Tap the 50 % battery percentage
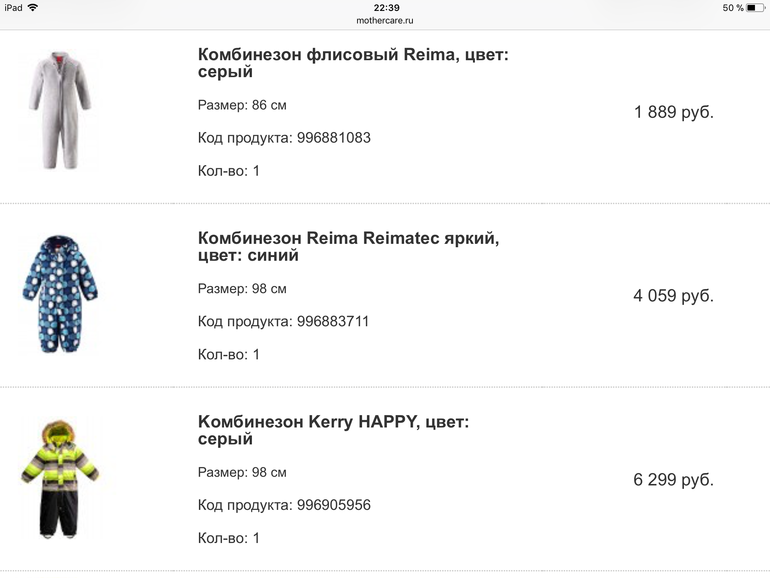Screen dimensions: 770x578 pyautogui.click(x=732, y=8)
